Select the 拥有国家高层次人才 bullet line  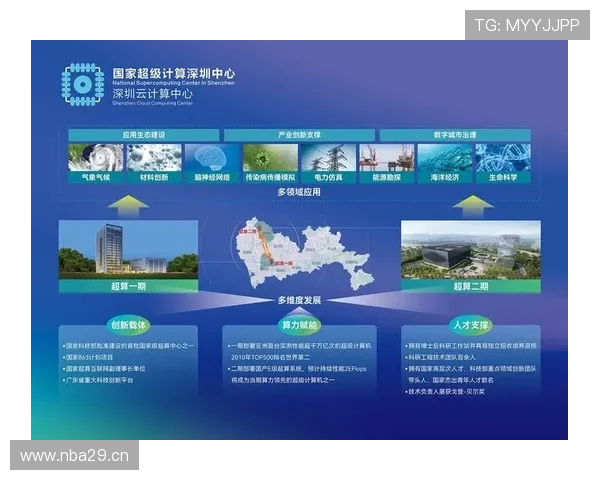471,369
